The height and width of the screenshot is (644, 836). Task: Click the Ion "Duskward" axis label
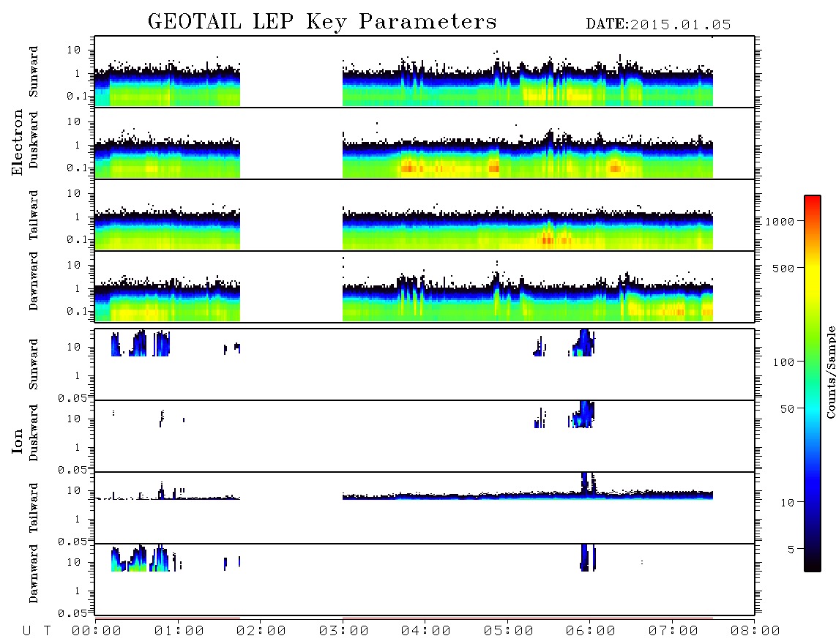pyautogui.click(x=34, y=433)
